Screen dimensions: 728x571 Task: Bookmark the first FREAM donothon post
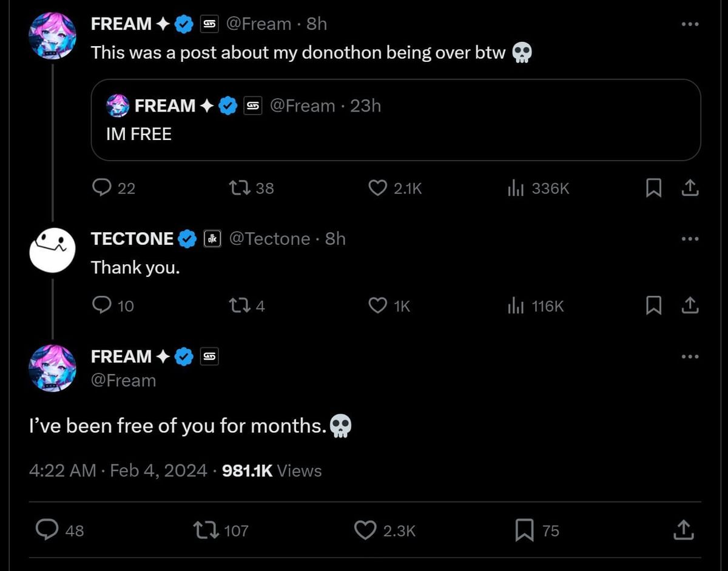click(653, 189)
